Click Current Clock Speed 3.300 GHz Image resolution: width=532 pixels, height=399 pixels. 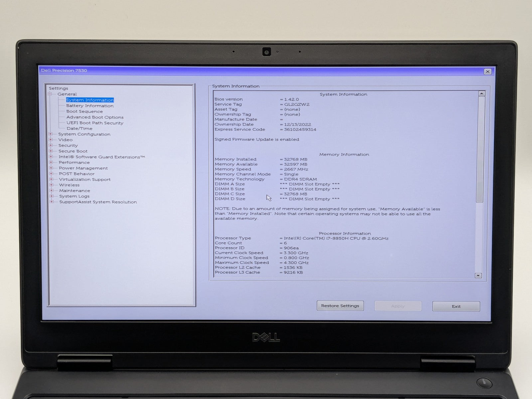[296, 253]
